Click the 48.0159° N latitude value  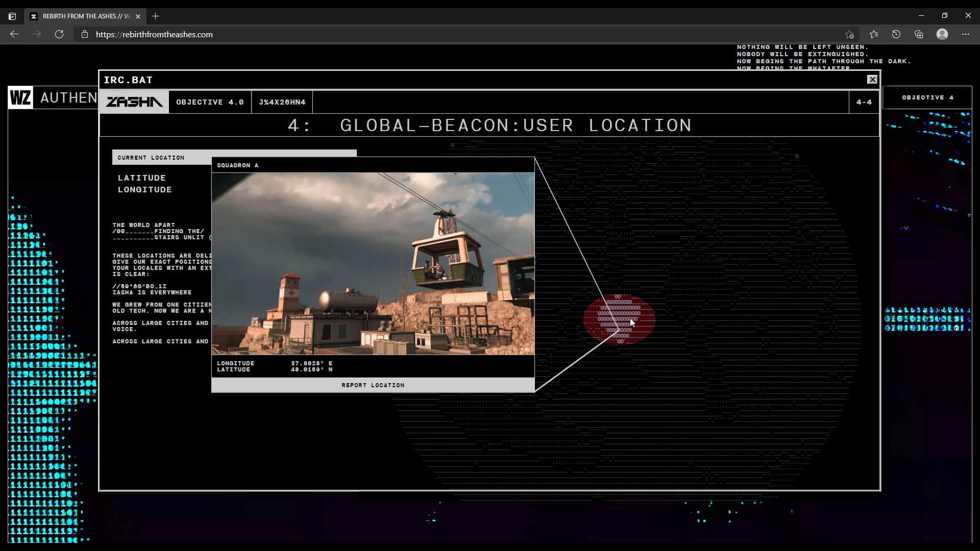[x=312, y=369]
